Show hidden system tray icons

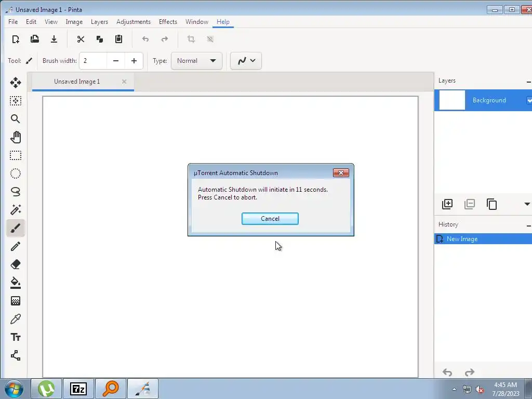pyautogui.click(x=454, y=389)
